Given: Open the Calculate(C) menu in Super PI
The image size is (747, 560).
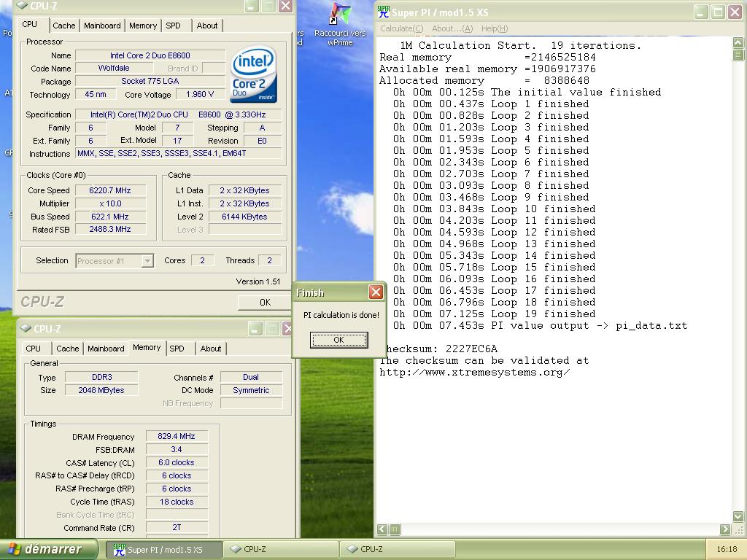Looking at the screenshot, I should 402,28.
